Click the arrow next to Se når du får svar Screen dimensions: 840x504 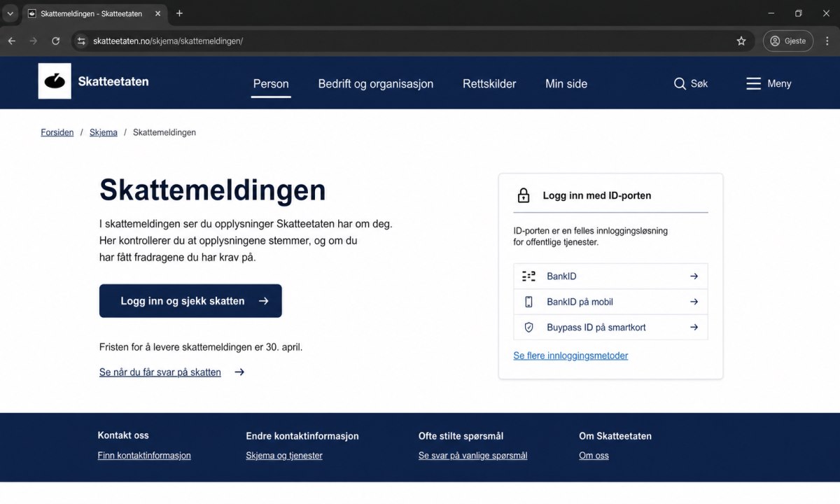coord(239,372)
